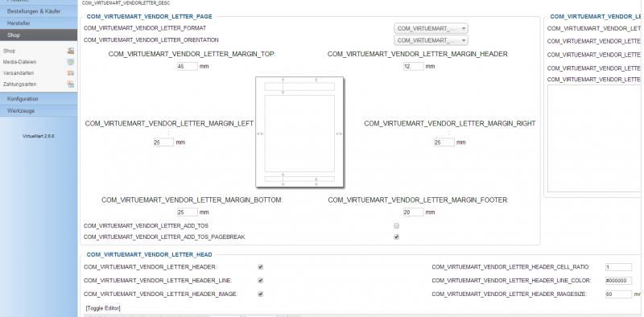The width and height of the screenshot is (644, 317).
Task: Open the Konfiguration menu section
Action: 39,99
